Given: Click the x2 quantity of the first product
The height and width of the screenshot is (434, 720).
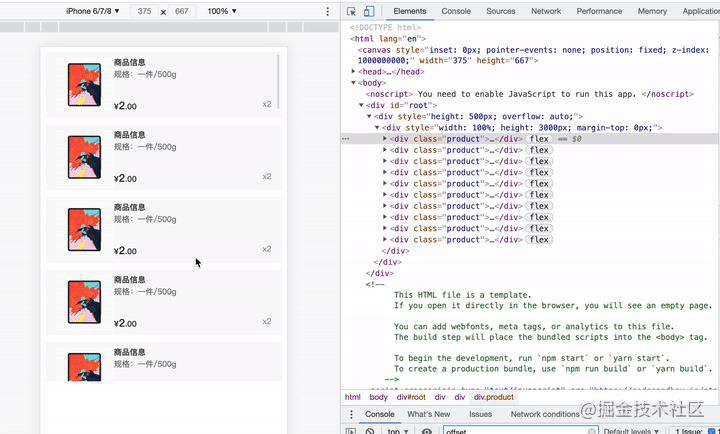Looking at the screenshot, I should pos(267,104).
